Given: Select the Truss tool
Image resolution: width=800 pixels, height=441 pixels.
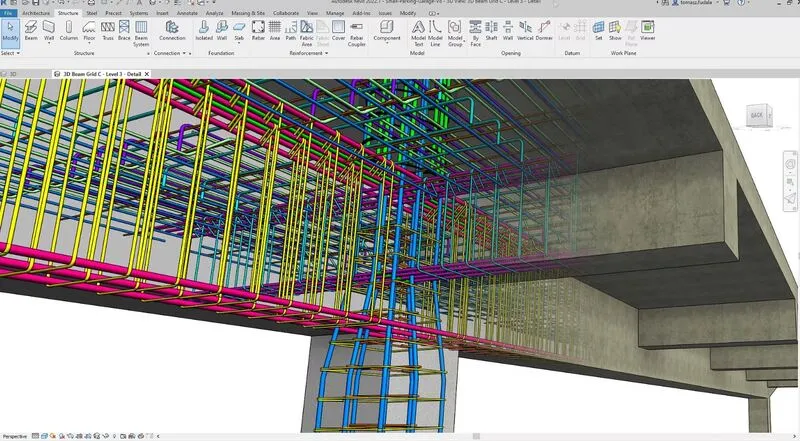Looking at the screenshot, I should pyautogui.click(x=108, y=31).
